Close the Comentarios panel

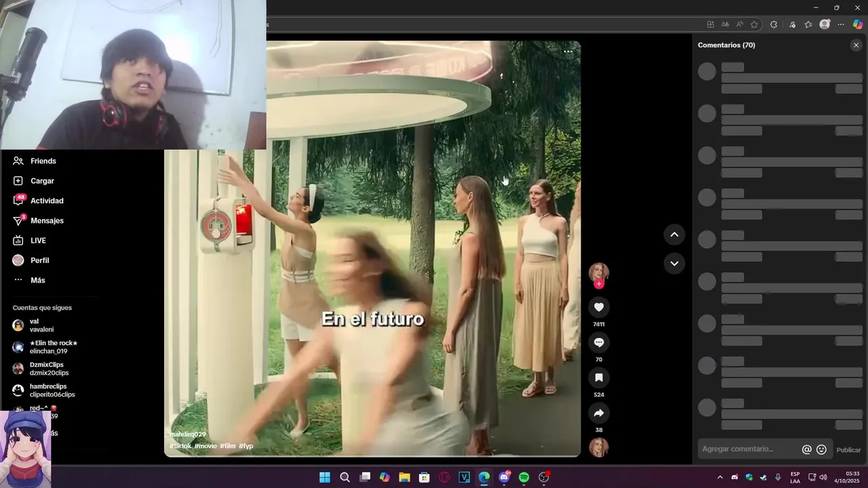[x=856, y=45]
